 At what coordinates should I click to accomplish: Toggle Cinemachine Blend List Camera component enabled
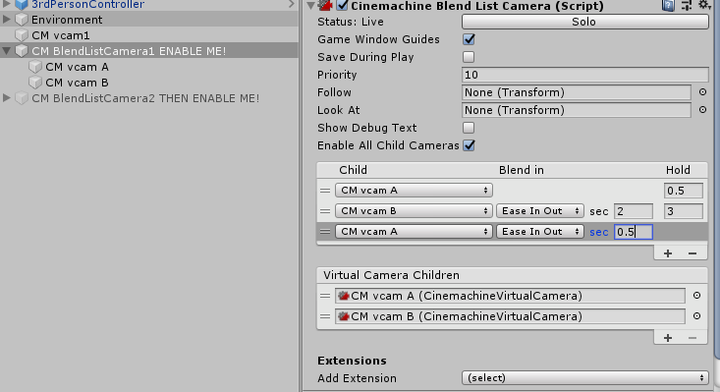pyautogui.click(x=343, y=6)
